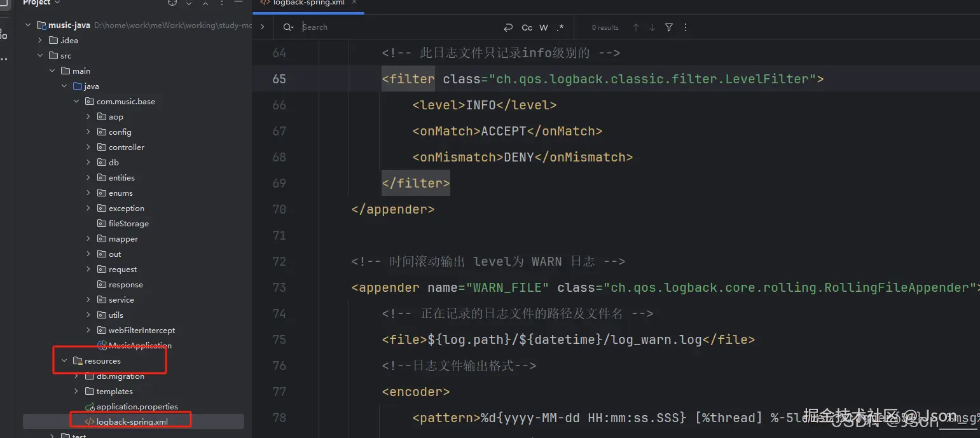Click the templates folder icon
The width and height of the screenshot is (980, 438).
[x=90, y=392]
